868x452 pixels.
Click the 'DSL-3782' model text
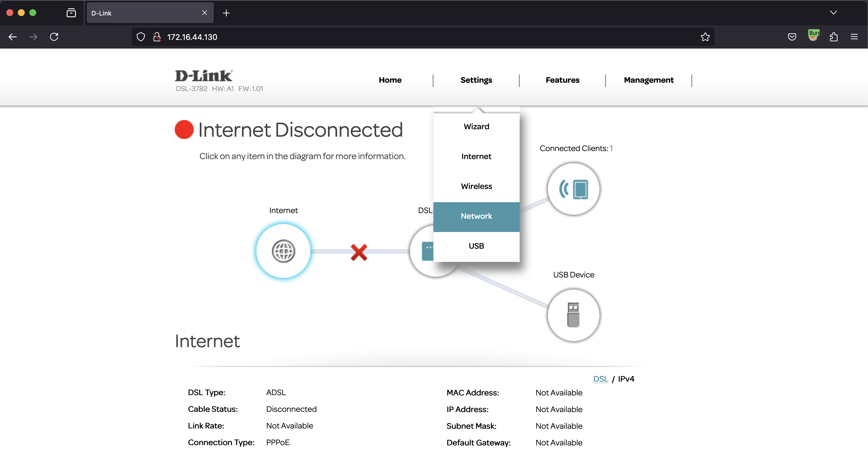coord(191,89)
